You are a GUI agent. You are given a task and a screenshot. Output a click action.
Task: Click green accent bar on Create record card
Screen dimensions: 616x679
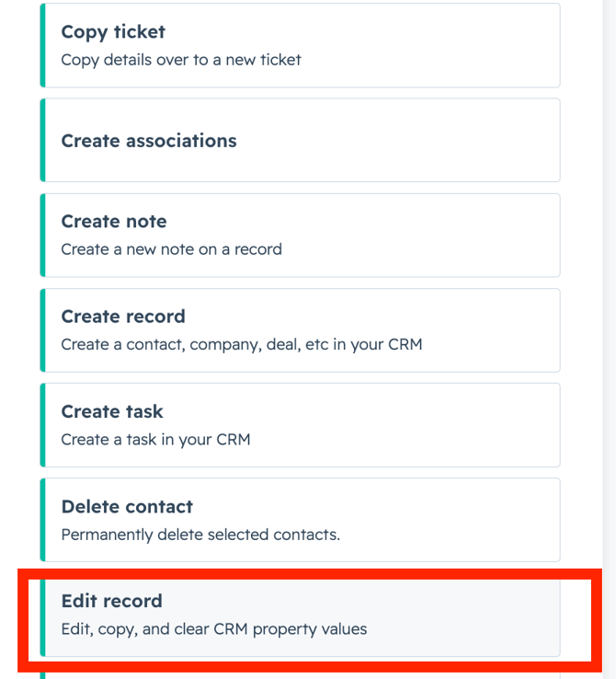pos(42,329)
